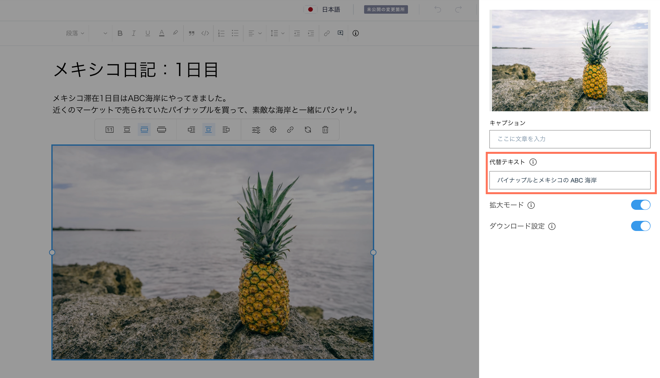Click the unpublished changes badge

coord(386,9)
